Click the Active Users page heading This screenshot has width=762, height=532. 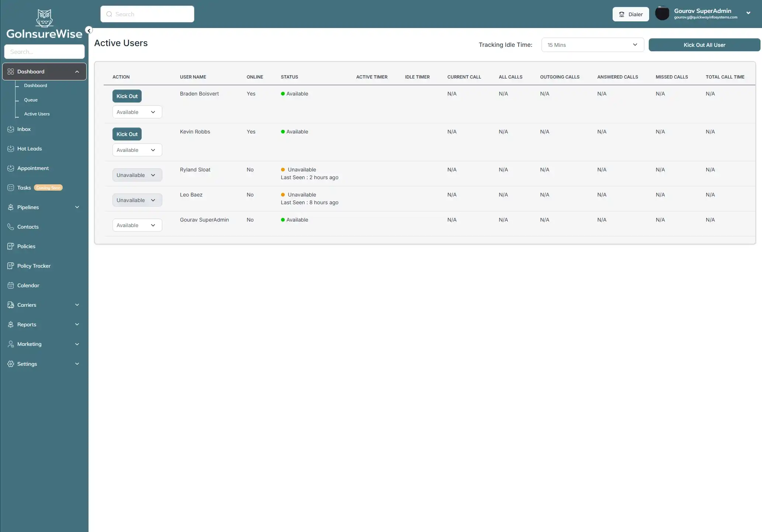point(121,43)
